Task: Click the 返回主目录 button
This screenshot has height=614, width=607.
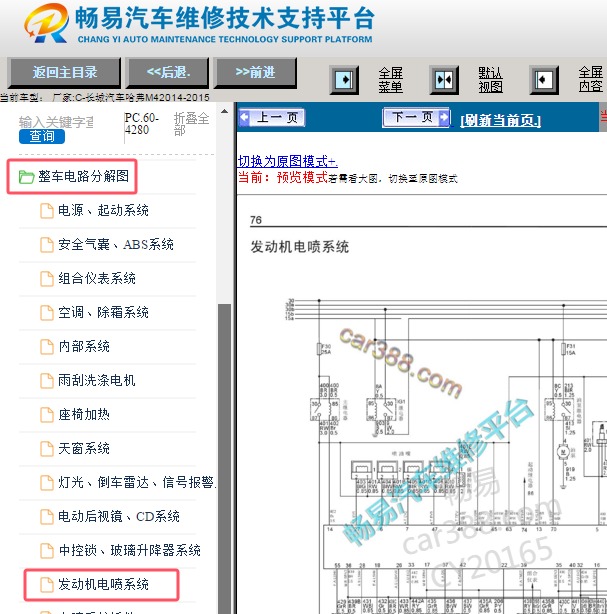Action: click(x=65, y=72)
